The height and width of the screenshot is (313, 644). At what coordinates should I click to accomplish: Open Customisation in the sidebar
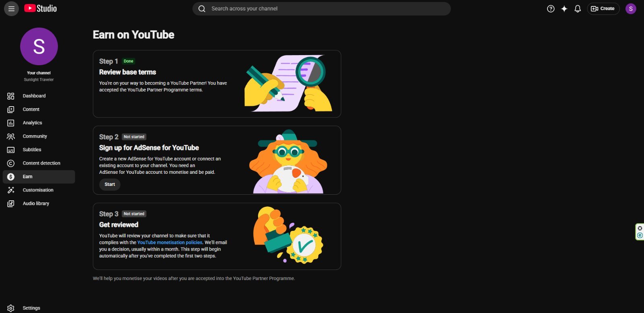point(39,190)
